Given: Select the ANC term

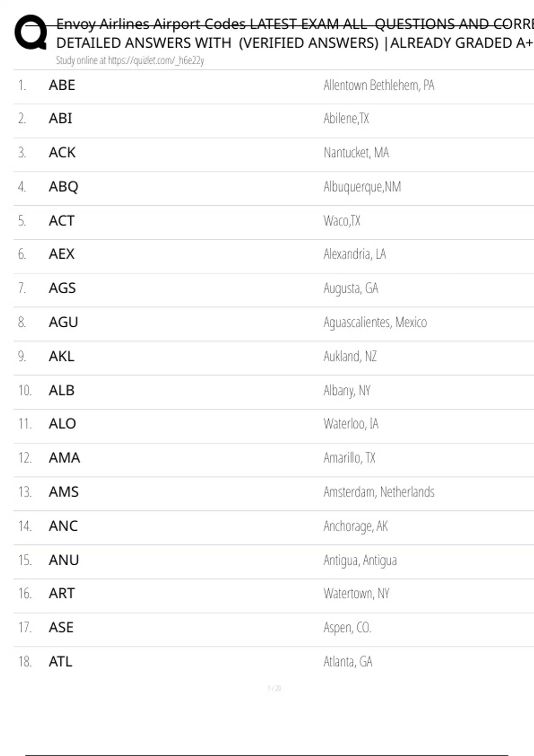Looking at the screenshot, I should (x=63, y=526).
